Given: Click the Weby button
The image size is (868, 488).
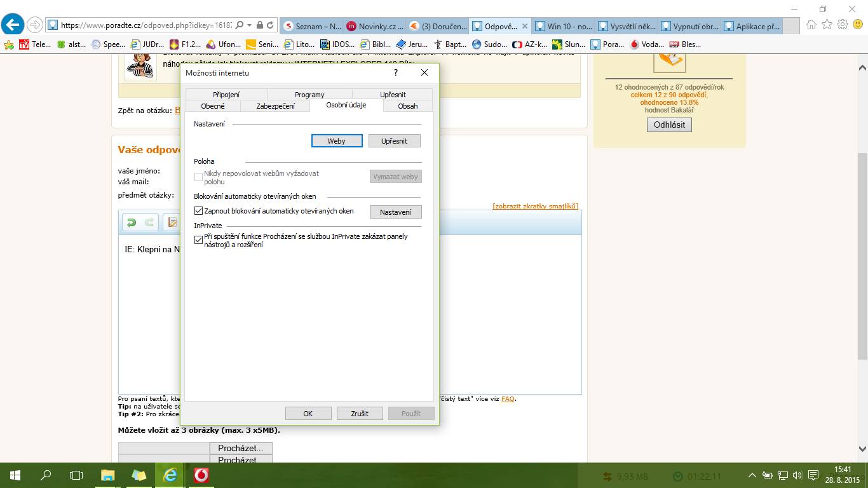Looking at the screenshot, I should click(337, 141).
